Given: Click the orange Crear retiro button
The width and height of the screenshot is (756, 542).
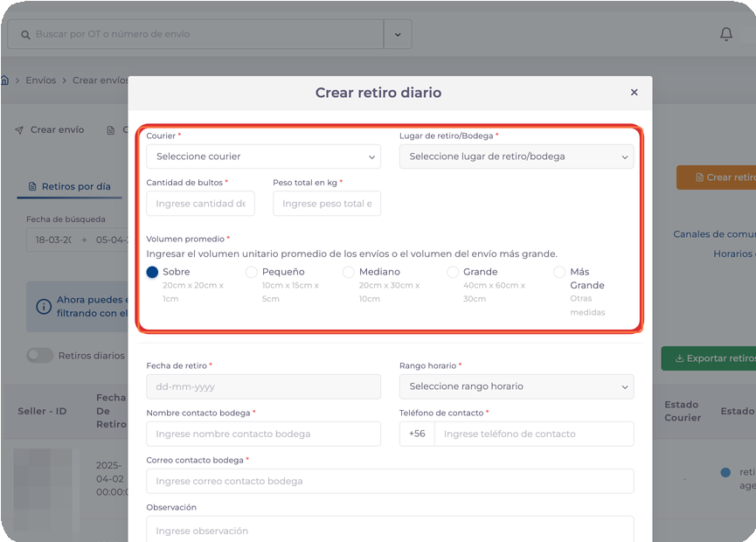Looking at the screenshot, I should pos(718,177).
